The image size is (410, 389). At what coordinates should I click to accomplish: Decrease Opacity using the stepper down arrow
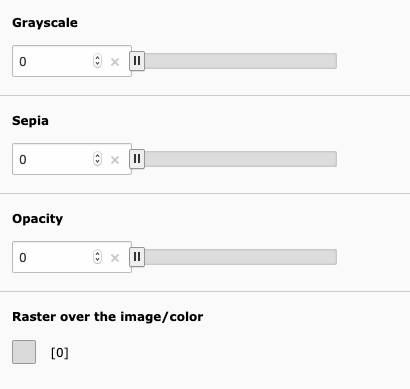(x=97, y=260)
